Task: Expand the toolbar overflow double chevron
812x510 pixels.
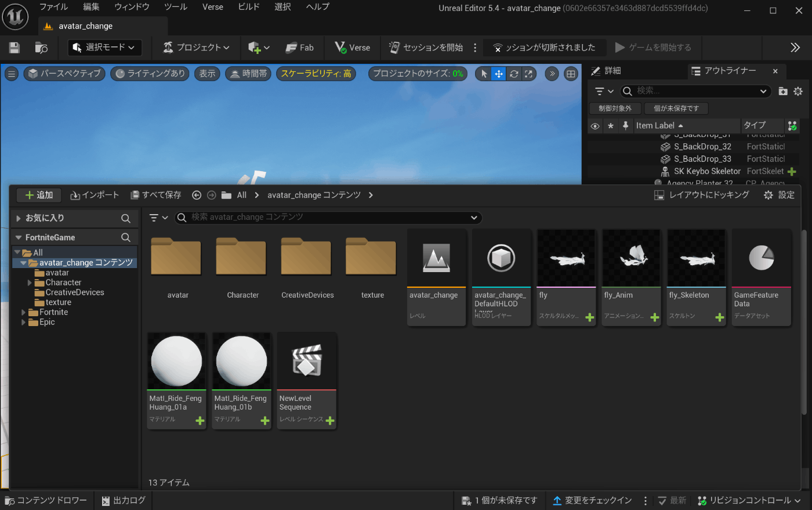Action: pyautogui.click(x=795, y=48)
